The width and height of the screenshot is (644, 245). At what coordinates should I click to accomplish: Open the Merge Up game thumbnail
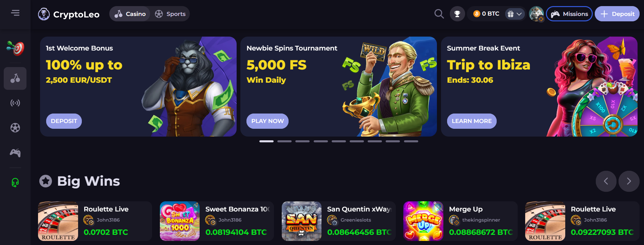[x=423, y=221]
